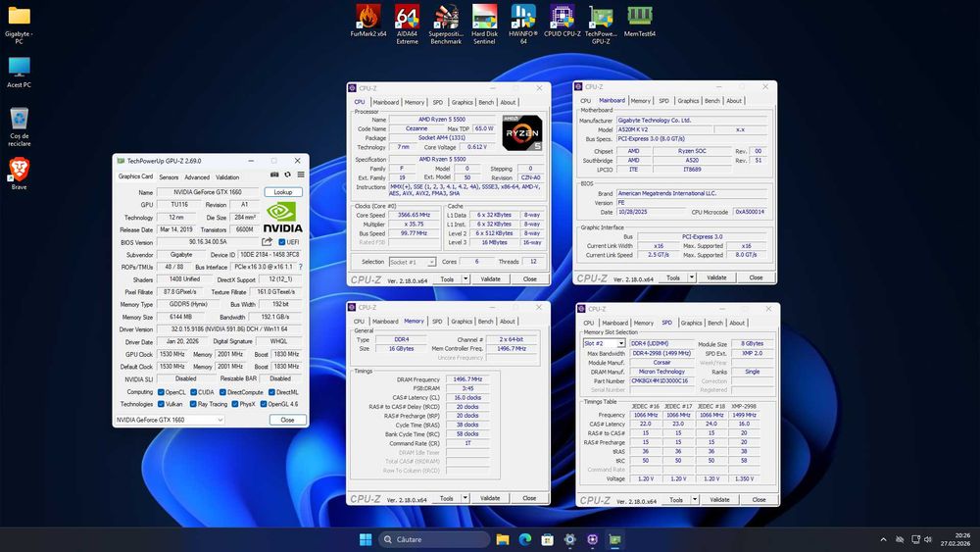Open the FurMark2 x64 desktop shortcut
Viewport: 980px width, 552px height.
pos(368,22)
